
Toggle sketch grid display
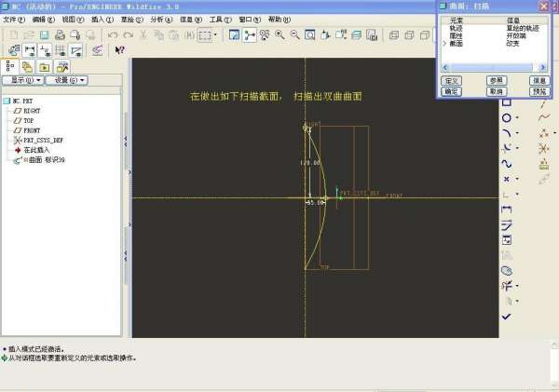click(x=61, y=50)
